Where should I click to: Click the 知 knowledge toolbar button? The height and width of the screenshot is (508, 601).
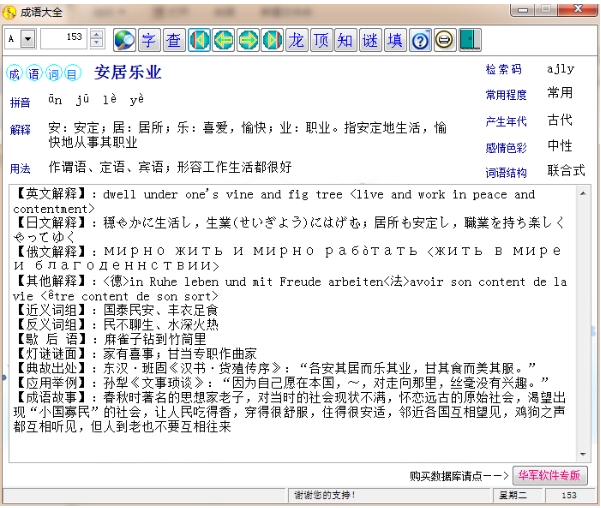point(345,40)
